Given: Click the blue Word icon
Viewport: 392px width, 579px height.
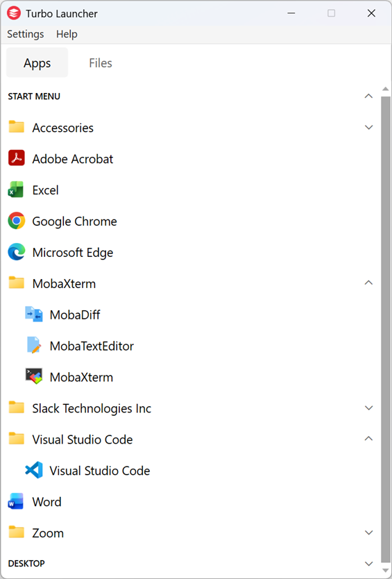Looking at the screenshot, I should (x=16, y=501).
